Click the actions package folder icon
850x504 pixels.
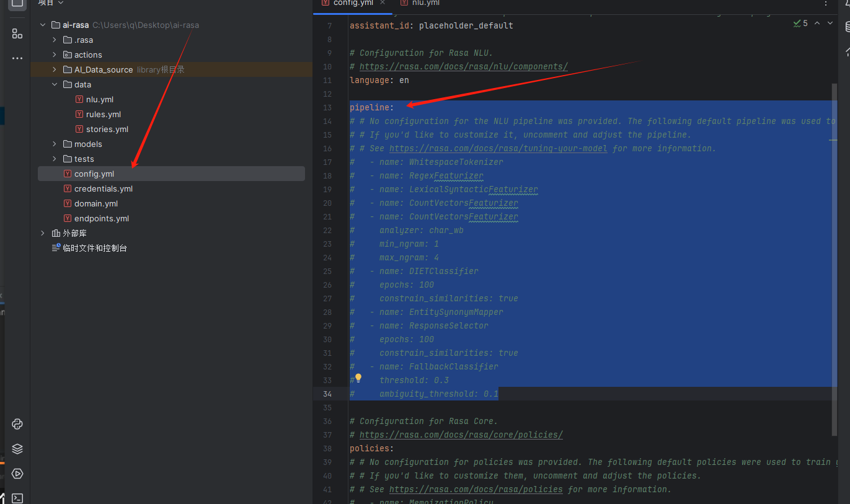[68, 55]
